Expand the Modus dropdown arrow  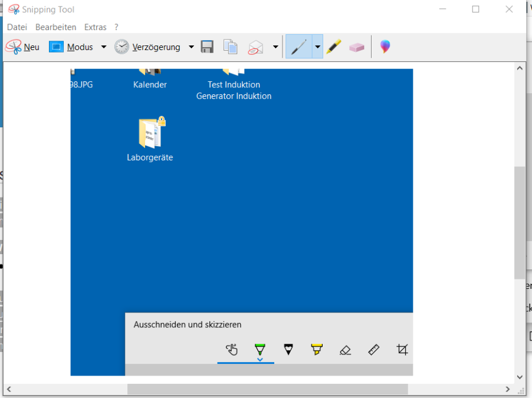pyautogui.click(x=104, y=47)
